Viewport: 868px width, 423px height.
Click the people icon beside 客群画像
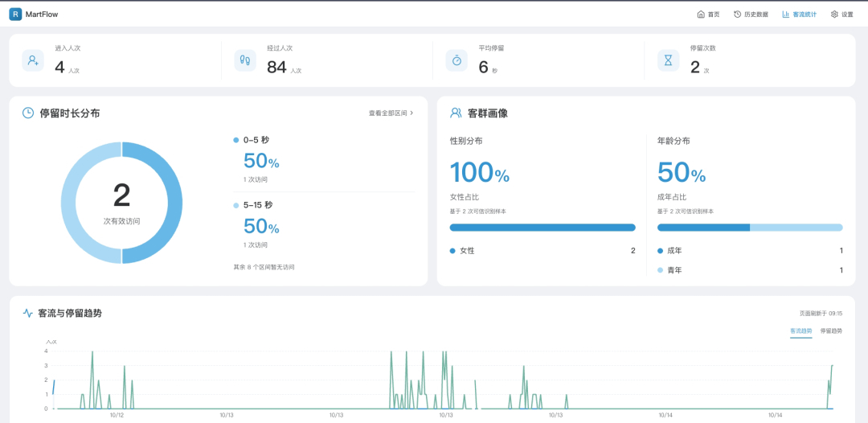(x=457, y=113)
